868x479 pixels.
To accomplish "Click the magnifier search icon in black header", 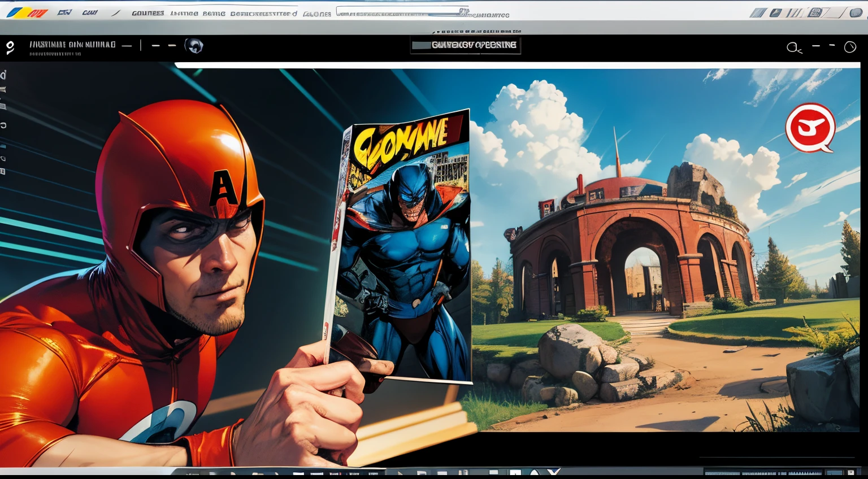I will pos(794,48).
